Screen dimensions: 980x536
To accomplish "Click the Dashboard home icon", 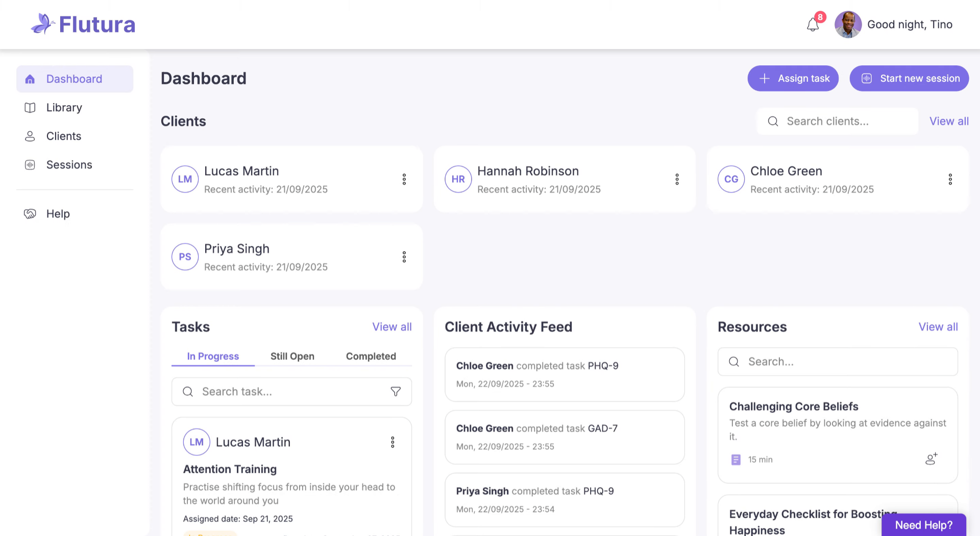I will click(30, 79).
